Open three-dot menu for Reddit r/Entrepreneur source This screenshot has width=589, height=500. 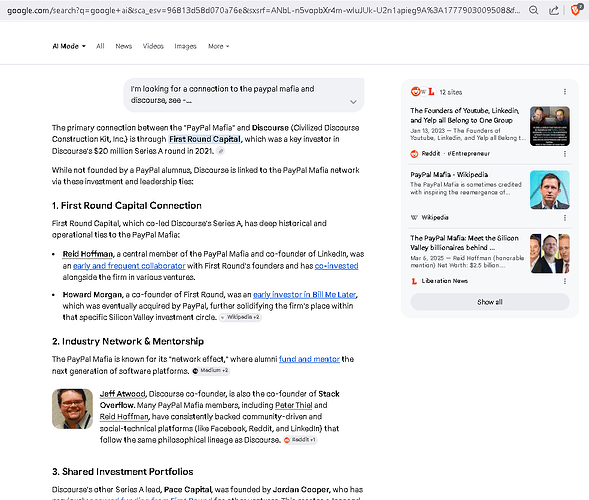[x=565, y=154]
